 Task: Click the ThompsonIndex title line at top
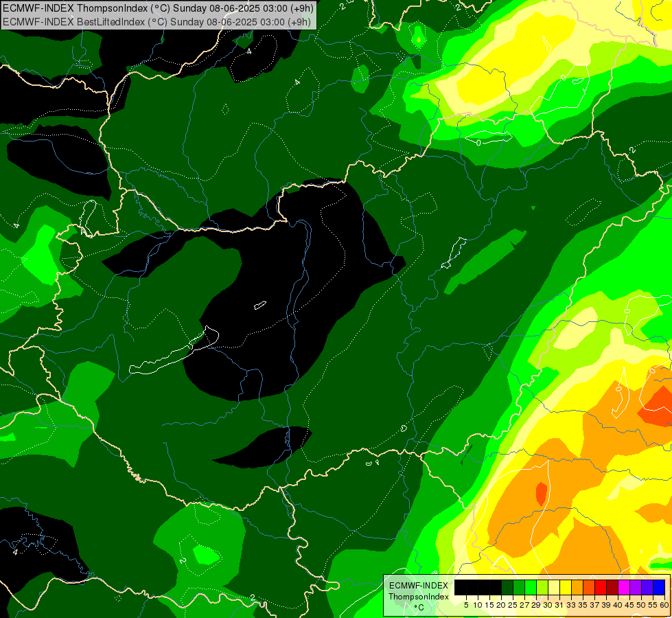(x=158, y=8)
